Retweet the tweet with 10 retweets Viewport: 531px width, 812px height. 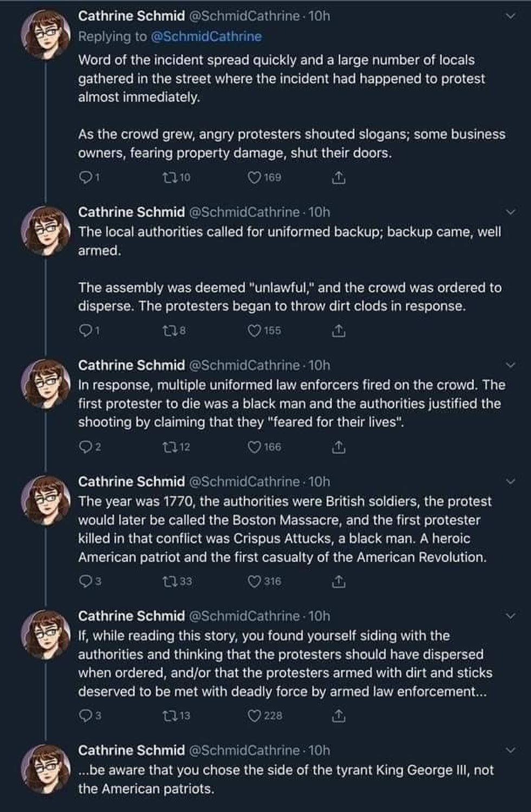167,177
